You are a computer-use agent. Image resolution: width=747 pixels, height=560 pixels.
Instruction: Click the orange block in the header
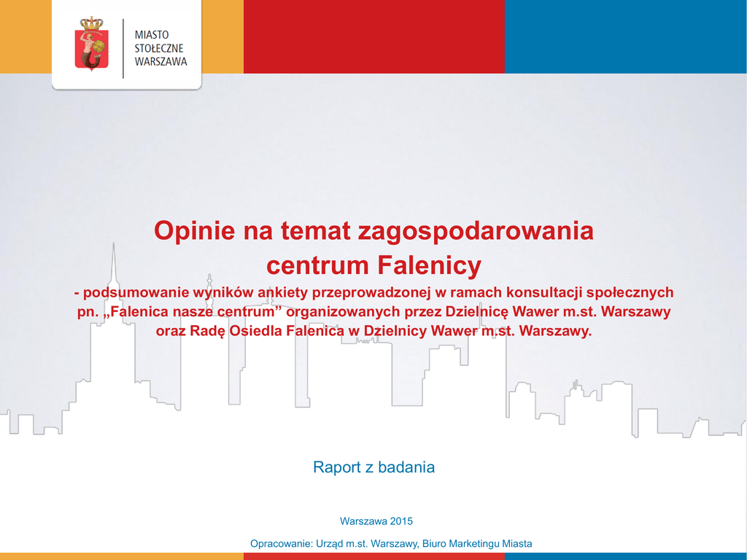(x=222, y=36)
